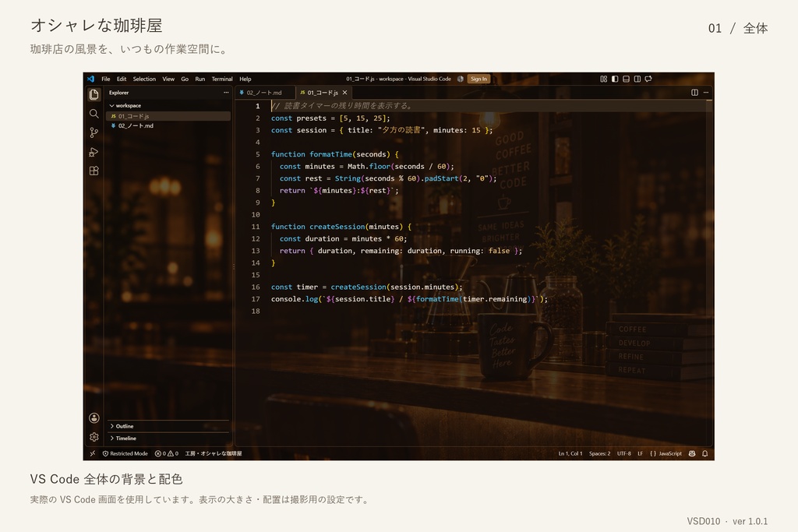The width and height of the screenshot is (798, 532).
Task: Click the comment on line 1
Action: point(341,106)
